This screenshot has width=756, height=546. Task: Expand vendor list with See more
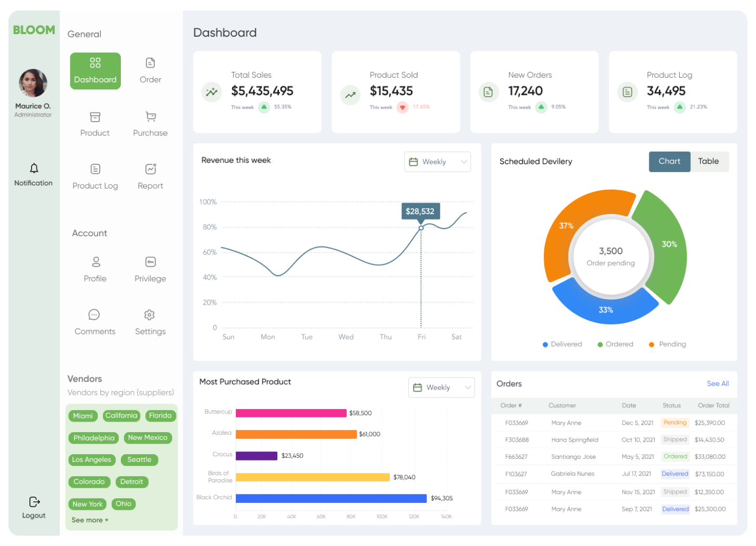pyautogui.click(x=89, y=520)
